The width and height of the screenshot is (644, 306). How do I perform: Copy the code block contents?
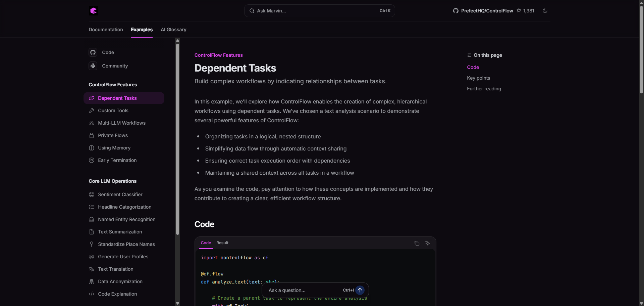point(417,243)
